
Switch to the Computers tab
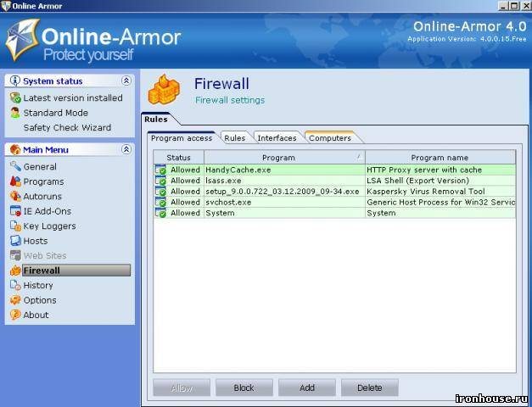coord(330,138)
